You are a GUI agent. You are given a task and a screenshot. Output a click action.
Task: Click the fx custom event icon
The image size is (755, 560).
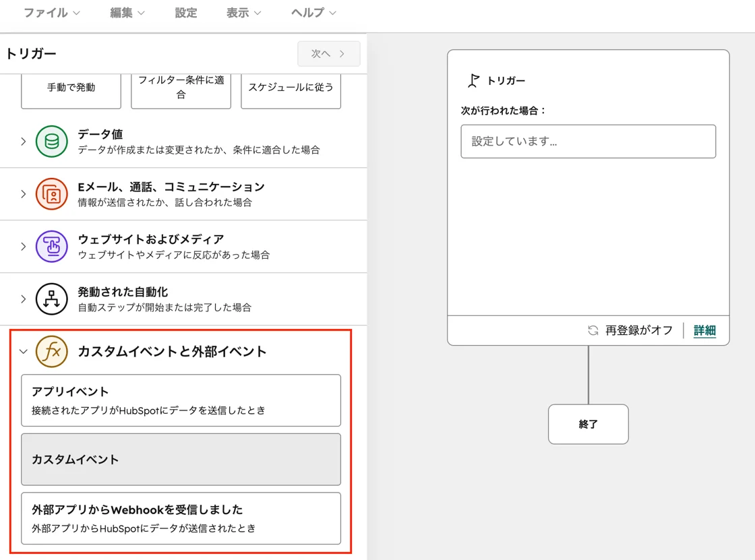pos(51,352)
